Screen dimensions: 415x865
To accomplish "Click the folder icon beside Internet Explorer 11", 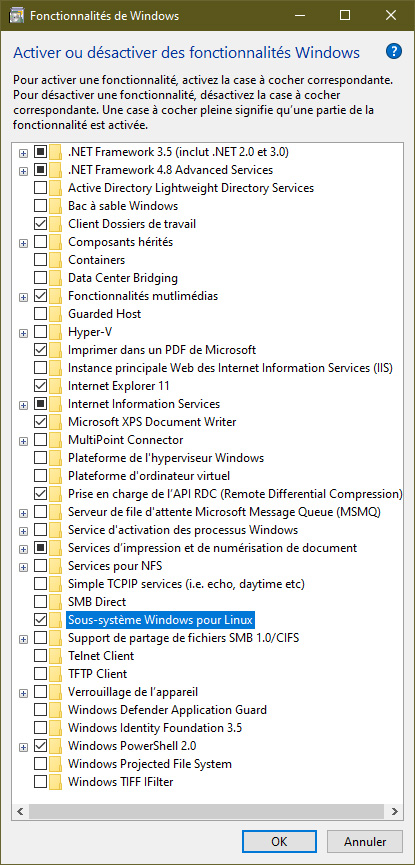I will tap(55, 386).
